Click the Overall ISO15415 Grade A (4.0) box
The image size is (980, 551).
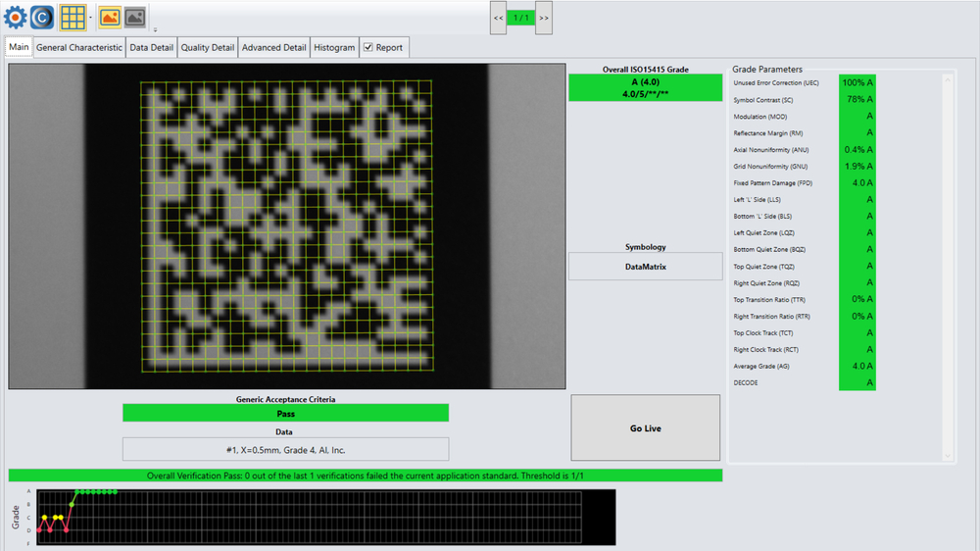click(x=646, y=87)
